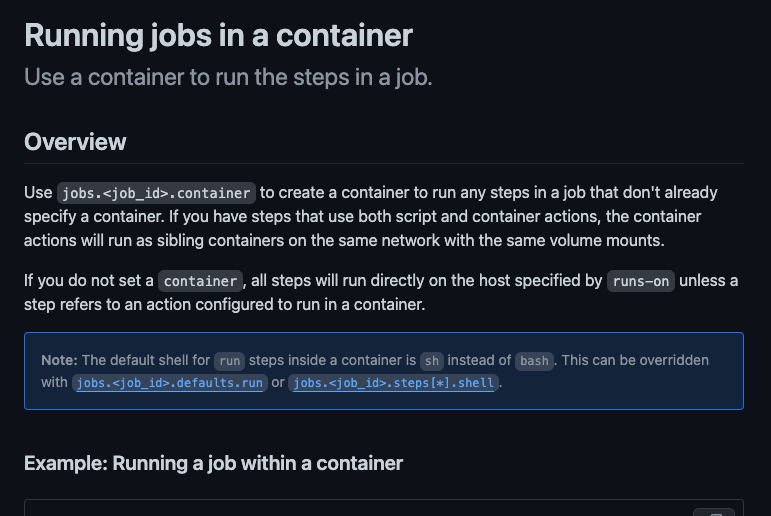Click the "container" inline code label
The height and width of the screenshot is (516, 771).
(200, 281)
